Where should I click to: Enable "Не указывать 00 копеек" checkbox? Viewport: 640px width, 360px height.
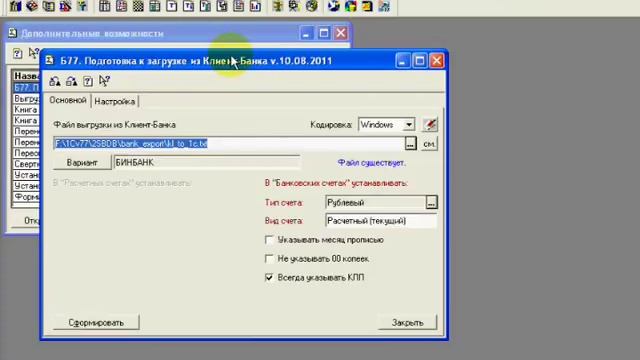[x=269, y=259]
